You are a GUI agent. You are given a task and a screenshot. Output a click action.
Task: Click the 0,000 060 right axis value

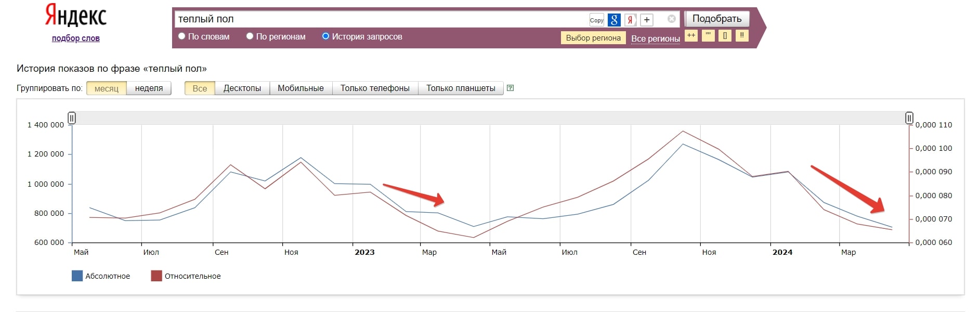coord(934,242)
